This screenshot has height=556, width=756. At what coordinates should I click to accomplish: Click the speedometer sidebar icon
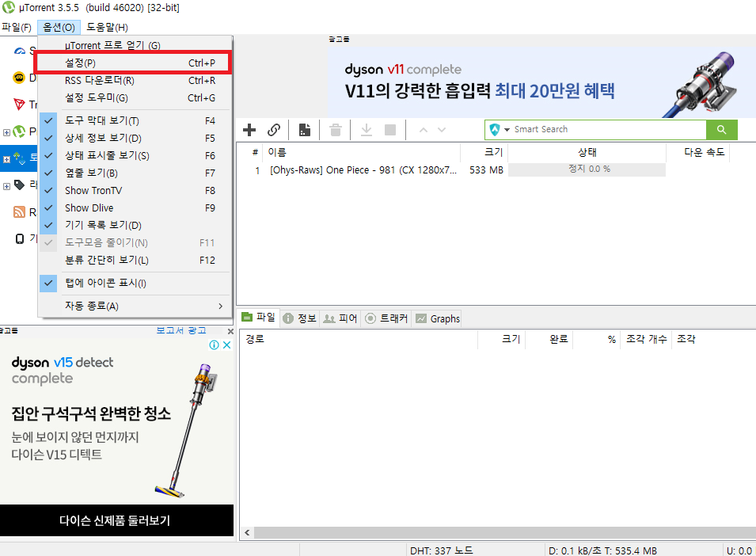click(x=19, y=51)
